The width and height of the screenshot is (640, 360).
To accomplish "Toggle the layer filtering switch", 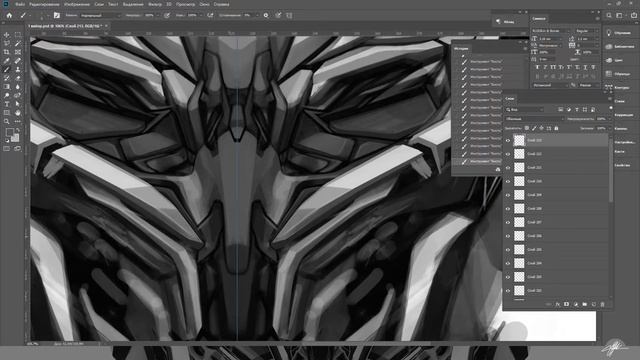I will [611, 108].
